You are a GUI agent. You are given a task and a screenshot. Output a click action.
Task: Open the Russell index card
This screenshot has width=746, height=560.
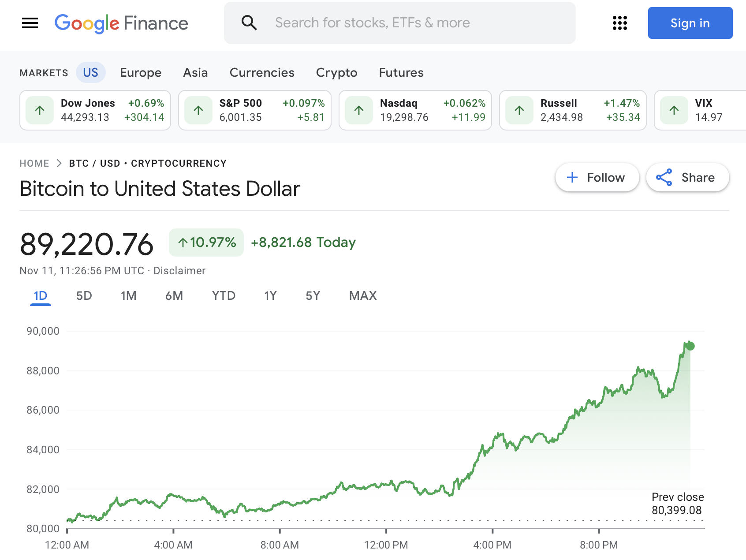tap(573, 110)
